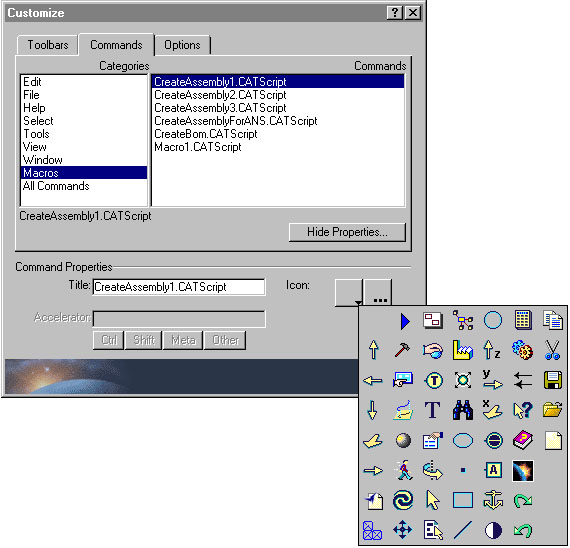The image size is (570, 548).
Task: Click the Hide Properties button
Action: [347, 232]
